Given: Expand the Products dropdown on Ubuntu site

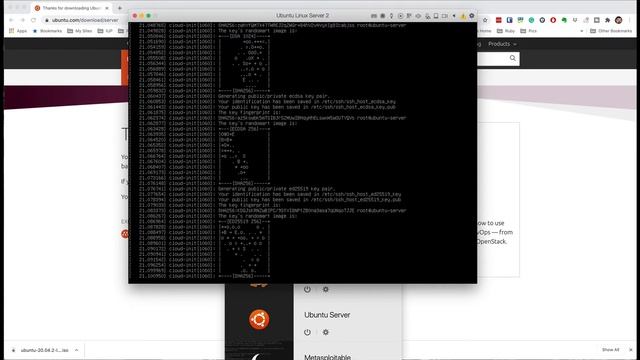Looking at the screenshot, I should click(x=502, y=44).
